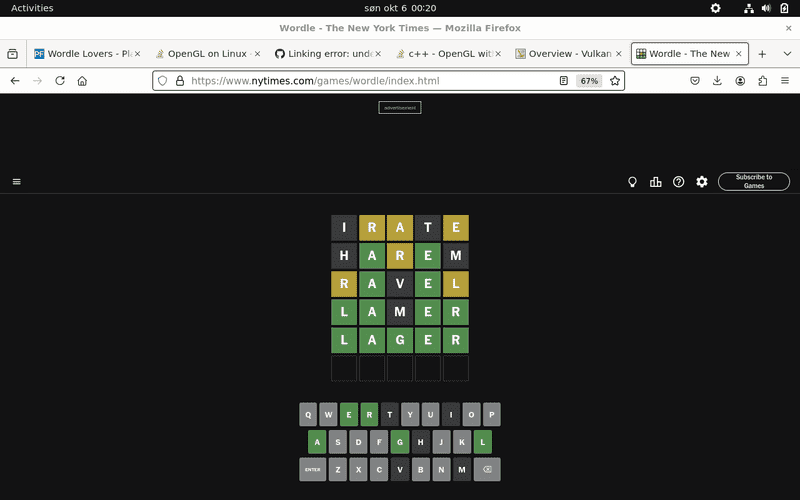
Task: Open the Wordle hamburger navigation menu
Action: [17, 182]
